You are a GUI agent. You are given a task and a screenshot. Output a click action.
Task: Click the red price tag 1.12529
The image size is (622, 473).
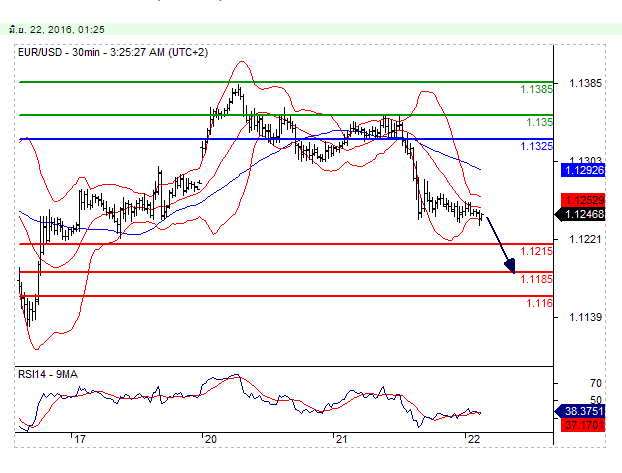click(583, 200)
